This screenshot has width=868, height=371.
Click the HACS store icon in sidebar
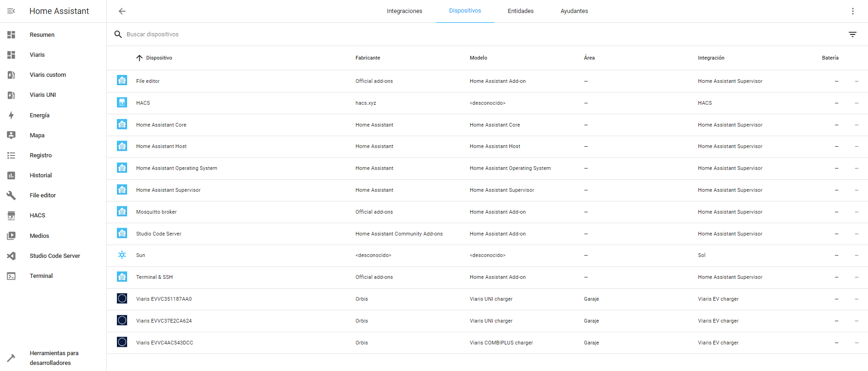(11, 216)
